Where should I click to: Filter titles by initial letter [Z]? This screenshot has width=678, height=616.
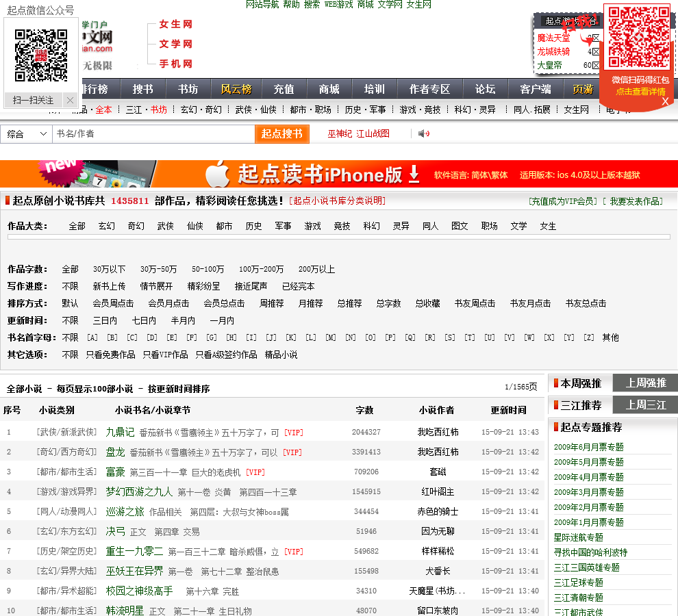[588, 337]
